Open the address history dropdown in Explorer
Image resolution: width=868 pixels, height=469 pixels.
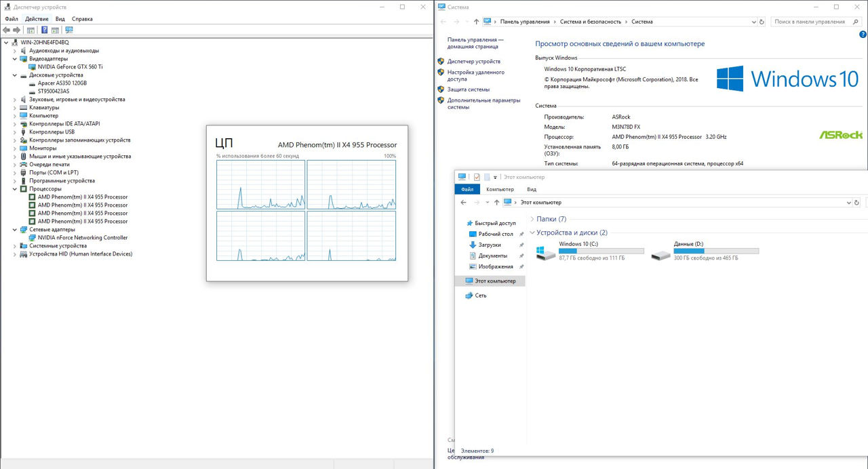click(x=848, y=203)
